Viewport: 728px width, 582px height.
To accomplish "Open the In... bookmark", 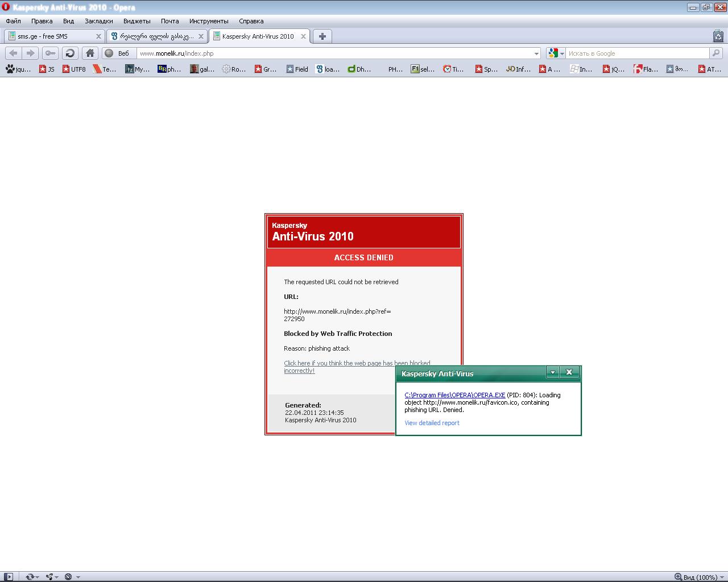I will pos(582,69).
